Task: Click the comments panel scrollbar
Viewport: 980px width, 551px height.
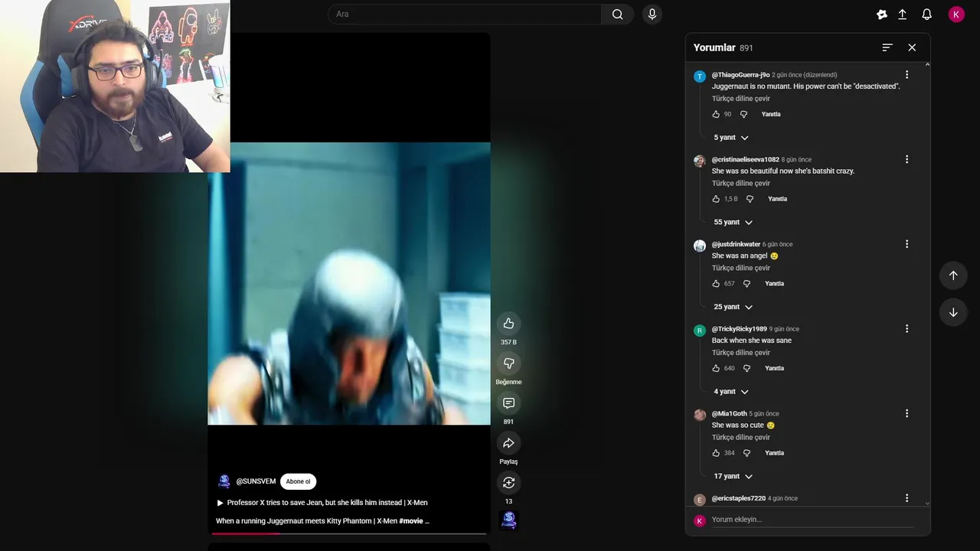Action: [x=928, y=283]
